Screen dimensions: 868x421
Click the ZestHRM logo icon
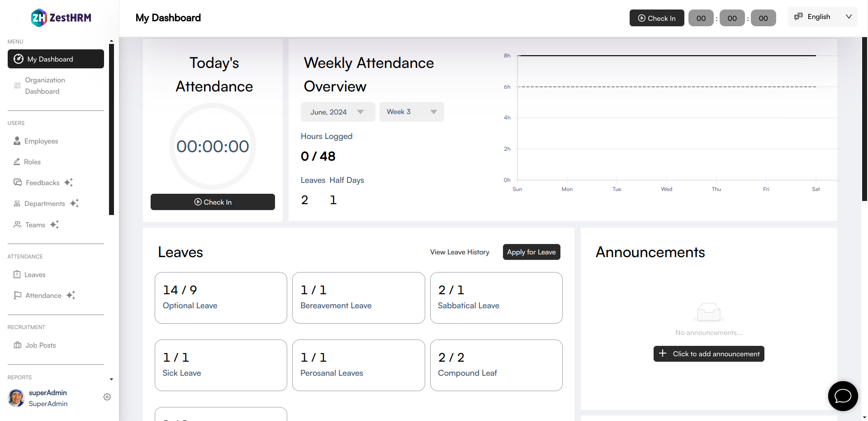pyautogui.click(x=39, y=18)
